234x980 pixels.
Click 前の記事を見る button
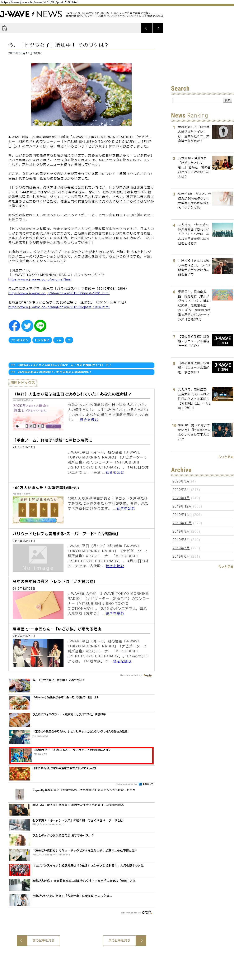pos(38,940)
